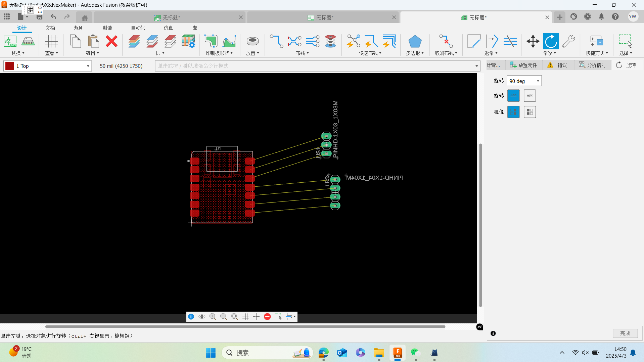Open the layer stack manager icon
Screen dimensions: 644x362
188,41
